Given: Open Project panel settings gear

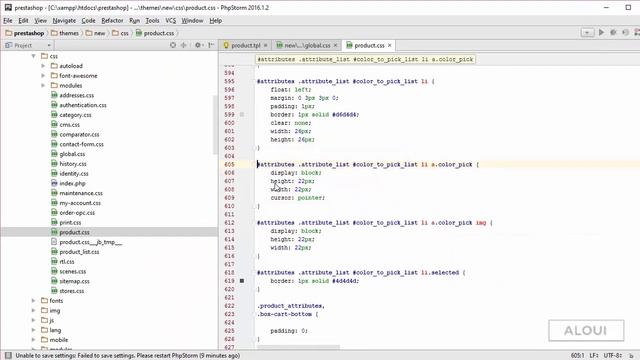Looking at the screenshot, I should [x=198, y=45].
